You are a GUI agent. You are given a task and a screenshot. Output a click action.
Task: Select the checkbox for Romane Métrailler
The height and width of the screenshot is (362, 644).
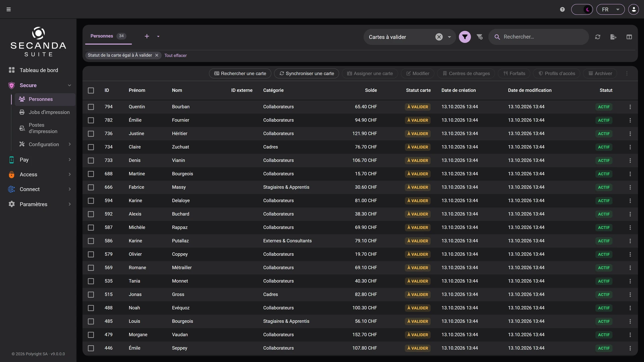pos(91,268)
